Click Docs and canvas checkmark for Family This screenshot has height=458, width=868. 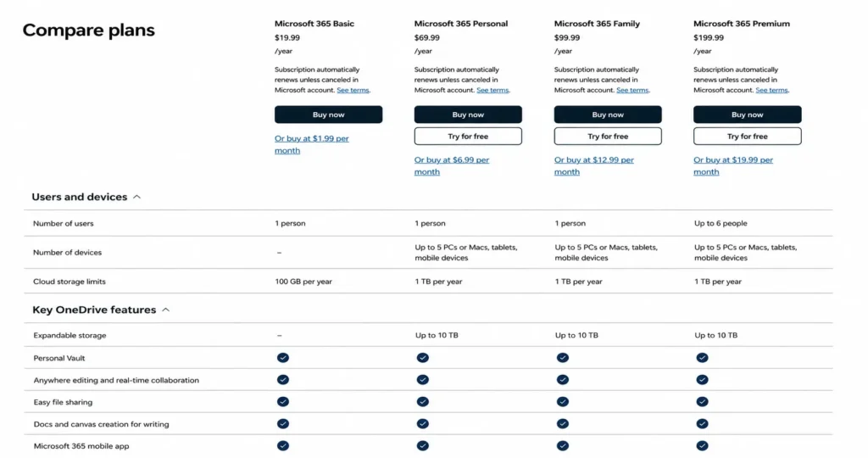tap(563, 424)
